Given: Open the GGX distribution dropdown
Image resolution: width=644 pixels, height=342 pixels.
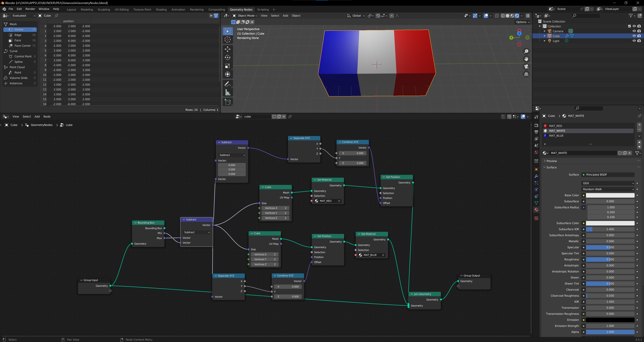Looking at the screenshot, I should point(608,183).
